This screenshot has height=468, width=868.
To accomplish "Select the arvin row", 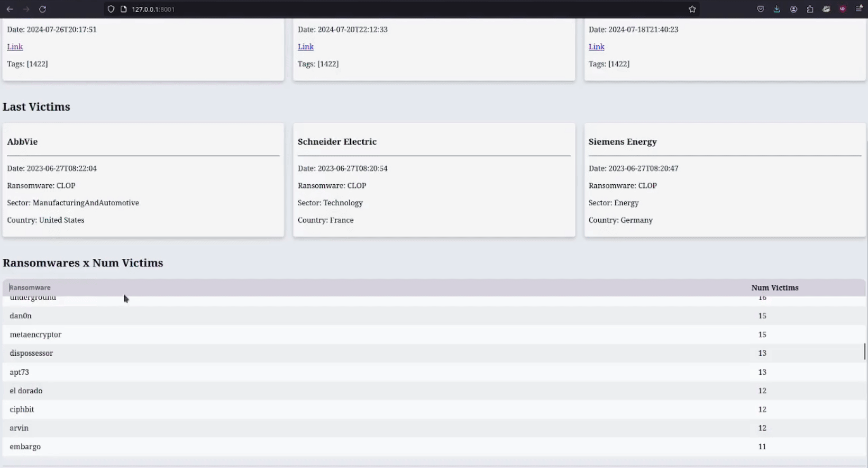I will [x=434, y=428].
